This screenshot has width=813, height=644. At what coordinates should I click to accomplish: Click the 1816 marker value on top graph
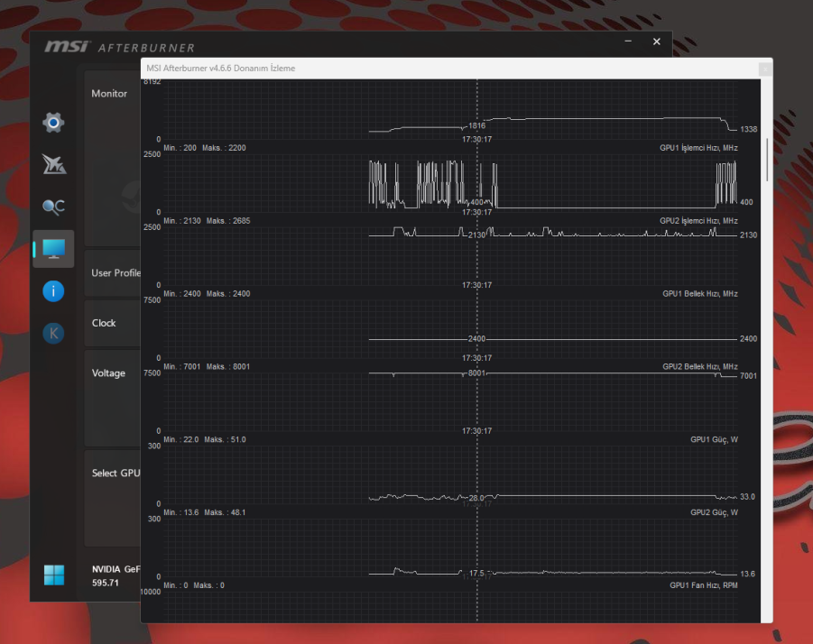point(476,126)
